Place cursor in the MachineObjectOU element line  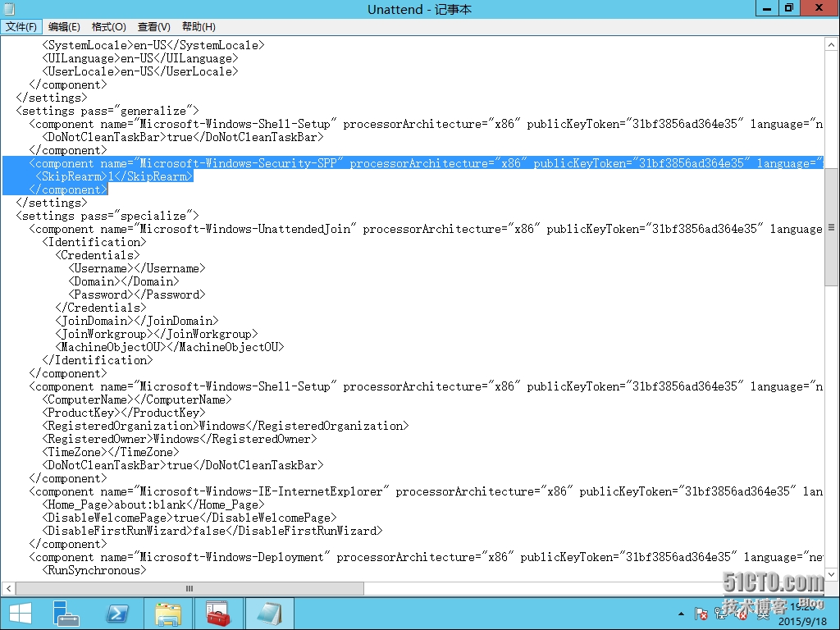click(x=170, y=347)
